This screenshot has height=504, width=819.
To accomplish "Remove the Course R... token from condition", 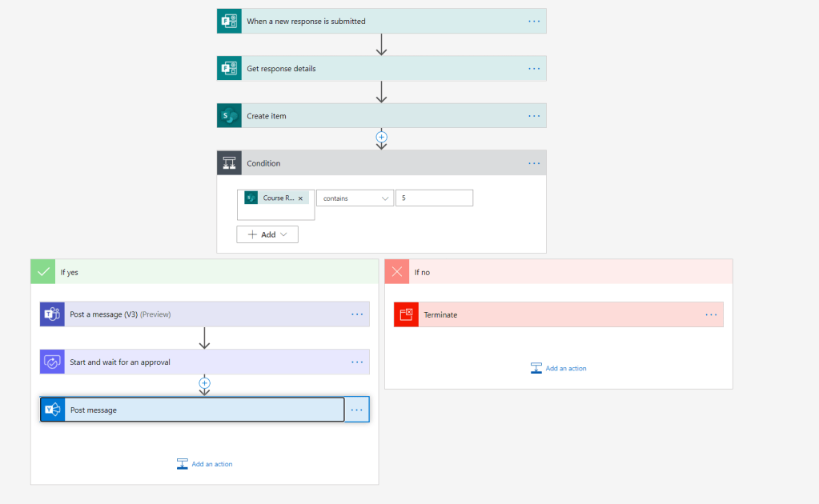I will [x=300, y=198].
